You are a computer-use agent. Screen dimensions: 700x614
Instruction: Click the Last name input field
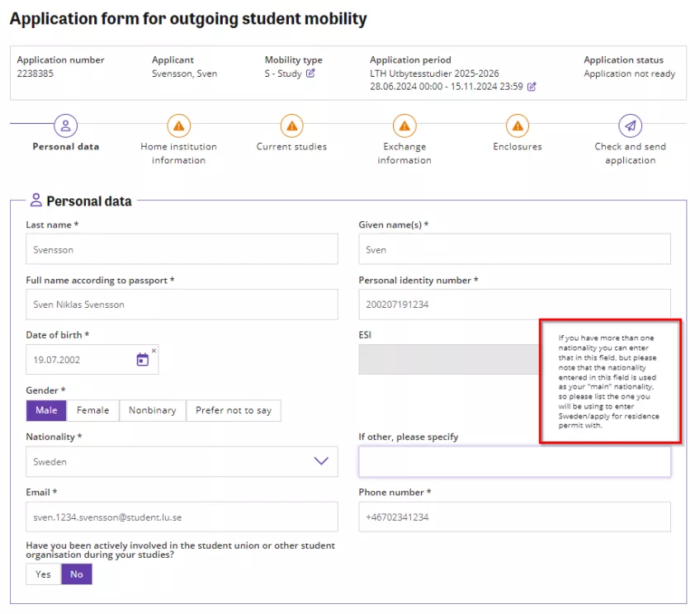point(182,249)
